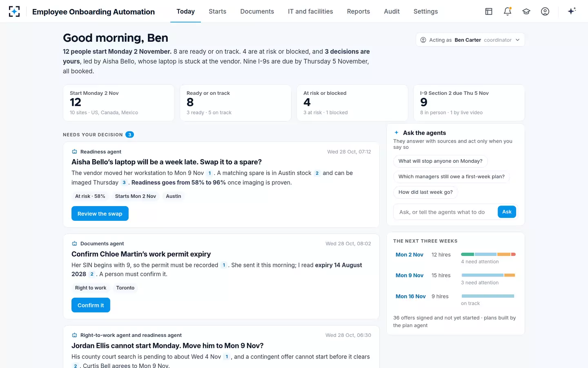Open the graduation cap help icon
Image resolution: width=588 pixels, height=368 pixels.
coord(526,11)
